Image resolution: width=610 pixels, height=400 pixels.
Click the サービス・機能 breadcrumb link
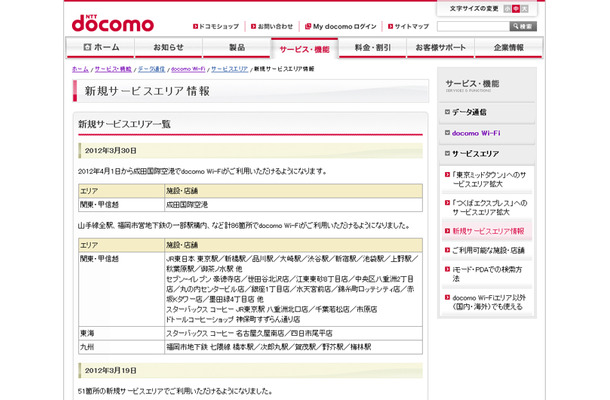click(x=113, y=69)
